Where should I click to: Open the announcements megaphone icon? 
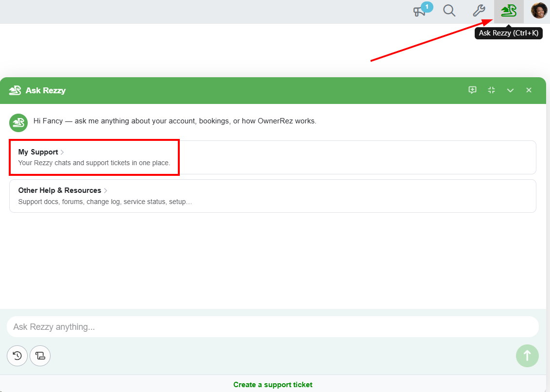419,12
